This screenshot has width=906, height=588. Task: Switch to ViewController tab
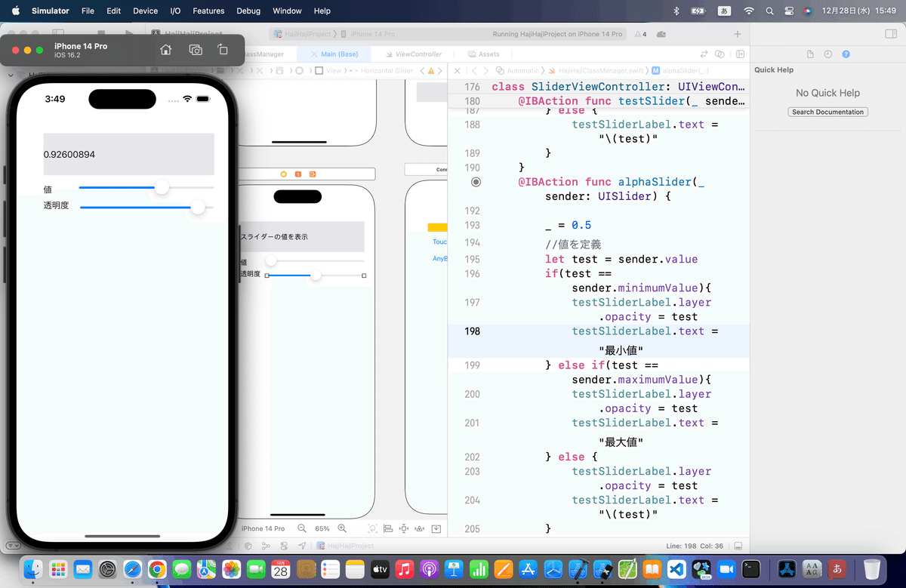point(413,54)
